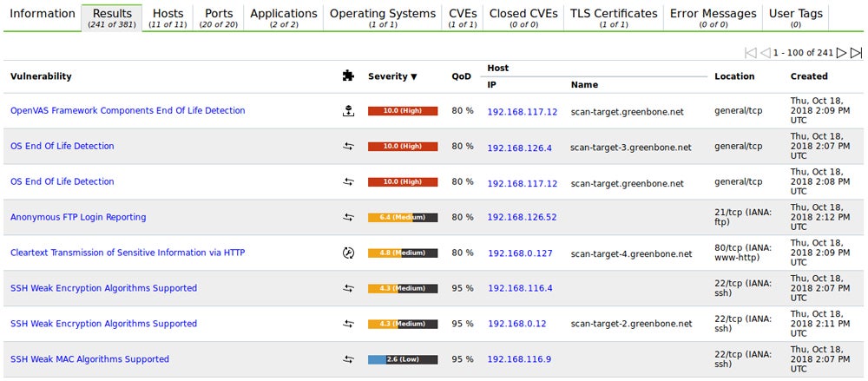Image resolution: width=868 pixels, height=381 pixels.
Task: Jump to the last results page
Action: pos(856,53)
